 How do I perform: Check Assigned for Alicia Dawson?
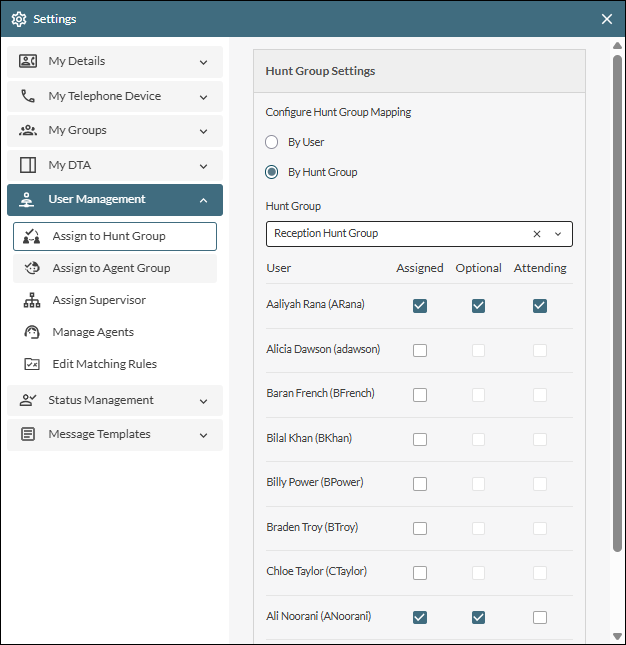pyautogui.click(x=420, y=350)
